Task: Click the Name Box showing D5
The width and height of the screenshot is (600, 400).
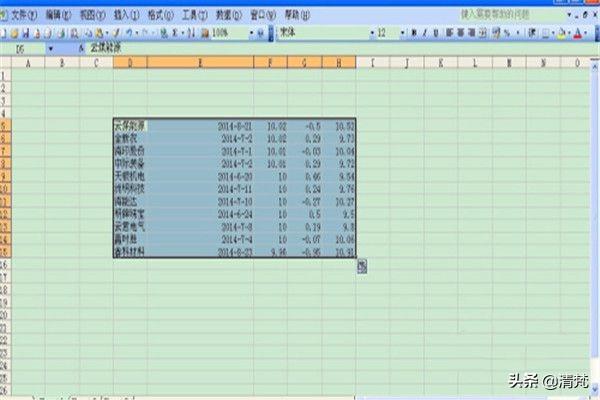Action: 23,49
